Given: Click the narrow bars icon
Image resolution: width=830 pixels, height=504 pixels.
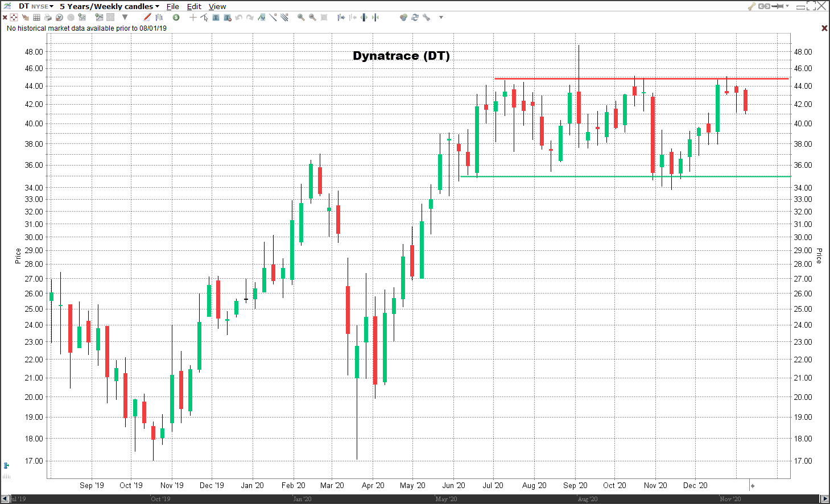Looking at the screenshot, I should click(x=375, y=18).
